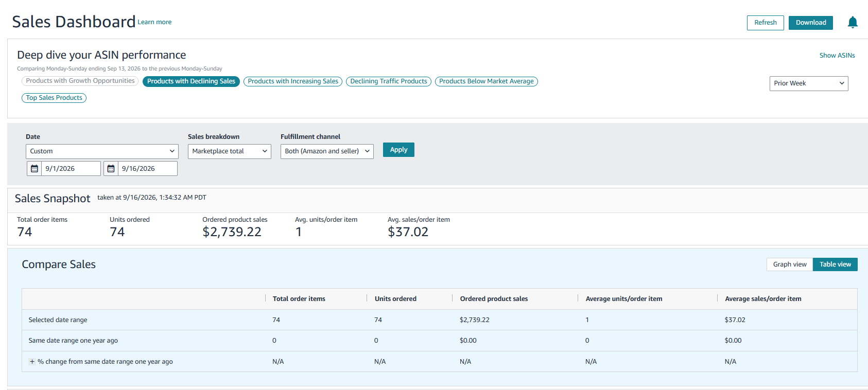Image resolution: width=868 pixels, height=390 pixels.
Task: Click the Average sales/order item column header
Action: [763, 299]
